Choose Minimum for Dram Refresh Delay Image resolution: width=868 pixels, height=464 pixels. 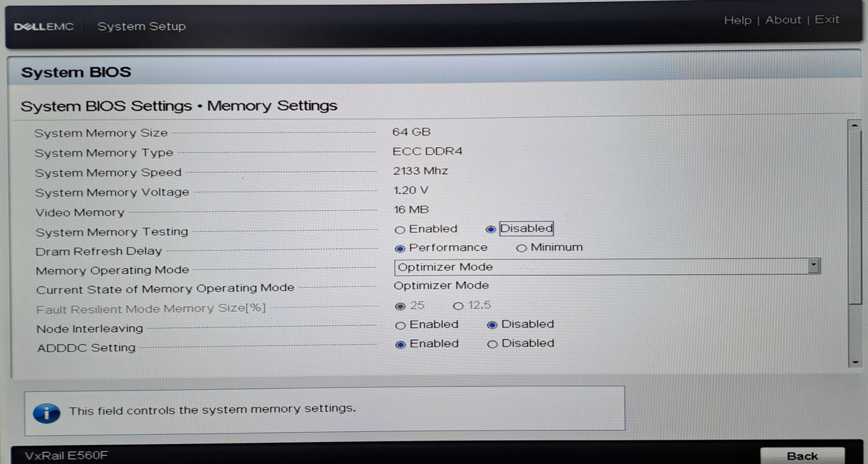coord(521,249)
